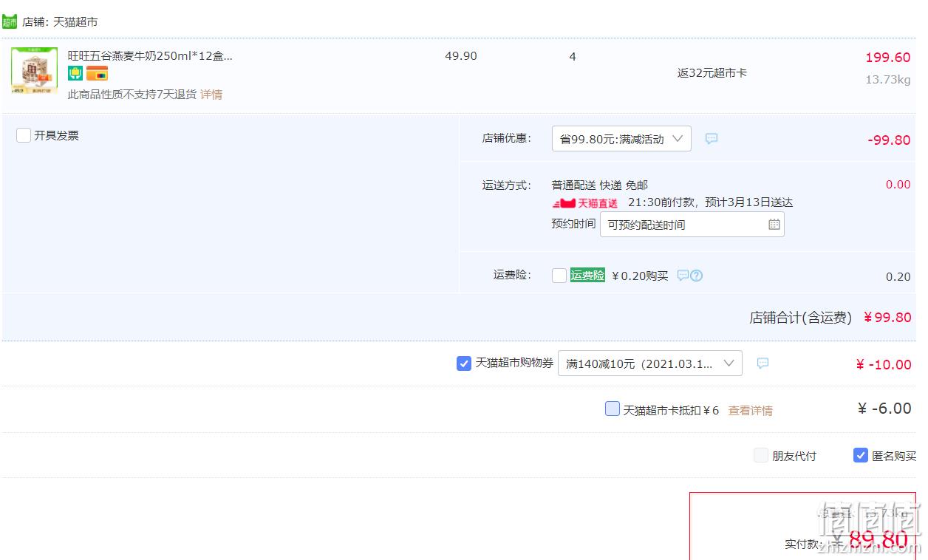
Task: Open the 详情 link about 7-day returns
Action: tap(211, 95)
